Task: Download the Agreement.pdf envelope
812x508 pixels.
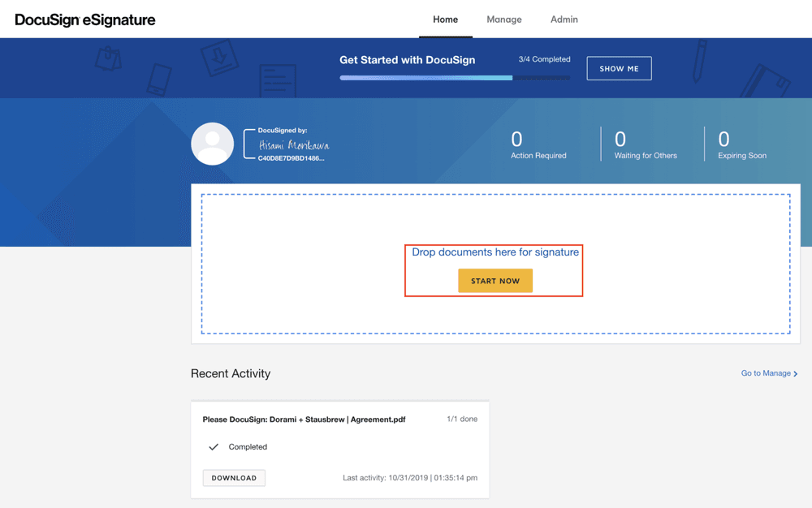Action: (234, 478)
